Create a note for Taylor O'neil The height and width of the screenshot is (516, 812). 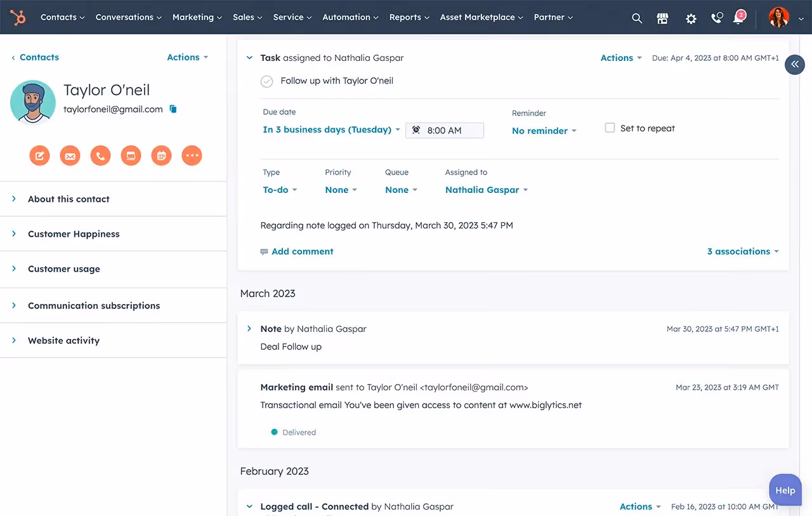[x=39, y=155]
